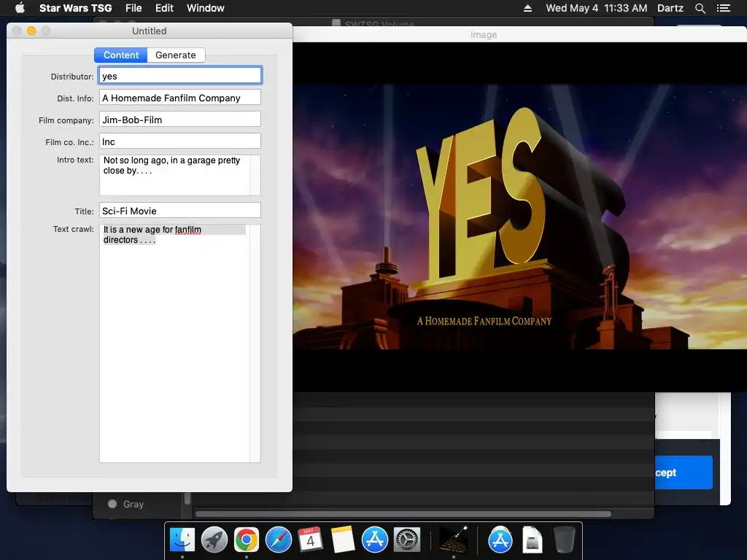This screenshot has height=560, width=747.
Task: Click the Distributor field containing yes
Action: [180, 76]
